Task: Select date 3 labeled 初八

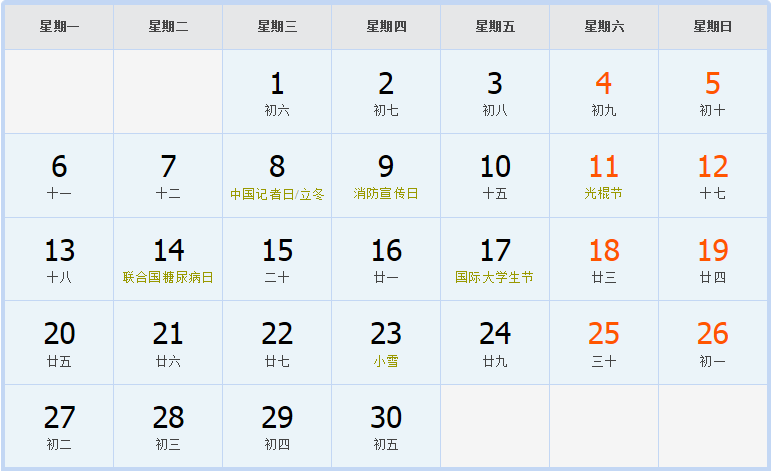Action: pos(495,92)
